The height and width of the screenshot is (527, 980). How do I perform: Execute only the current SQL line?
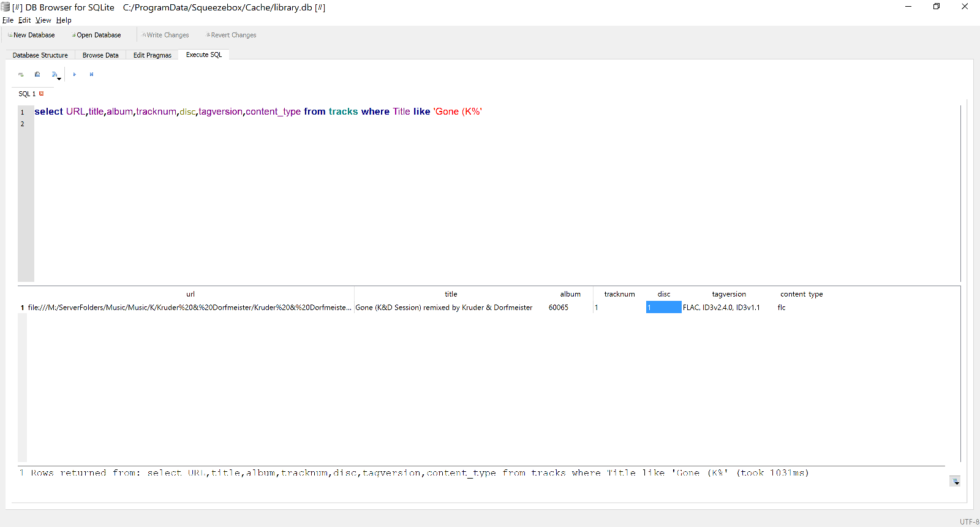tap(91, 75)
